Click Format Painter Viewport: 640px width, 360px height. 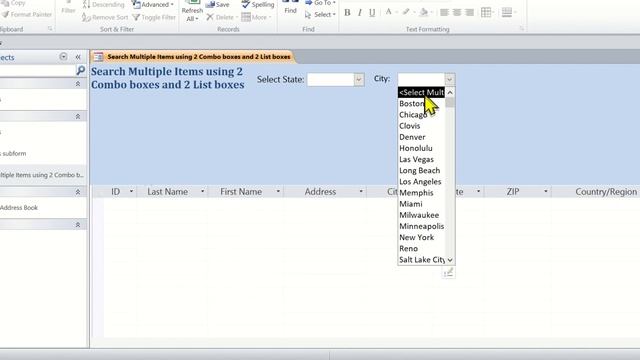(27, 15)
